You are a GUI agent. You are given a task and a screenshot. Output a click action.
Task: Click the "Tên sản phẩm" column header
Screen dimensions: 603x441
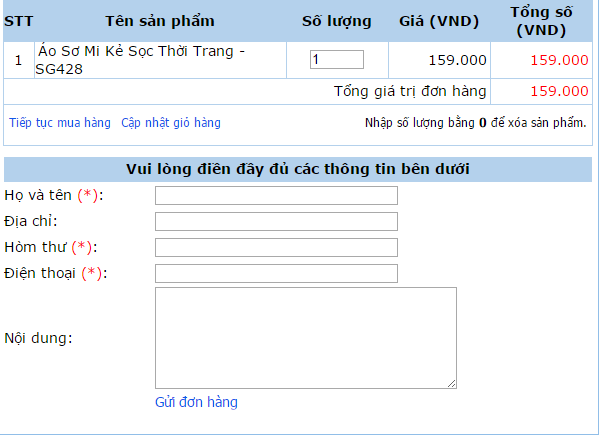click(x=160, y=21)
